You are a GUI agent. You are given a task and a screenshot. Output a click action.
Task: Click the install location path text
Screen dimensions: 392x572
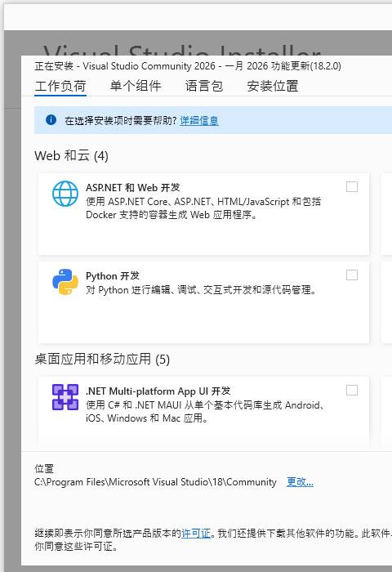coord(155,482)
